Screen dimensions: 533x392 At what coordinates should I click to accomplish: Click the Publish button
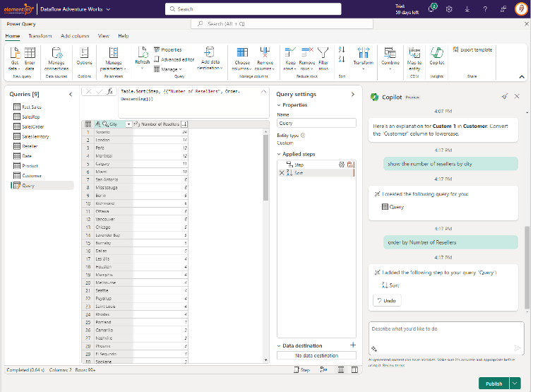click(x=493, y=384)
